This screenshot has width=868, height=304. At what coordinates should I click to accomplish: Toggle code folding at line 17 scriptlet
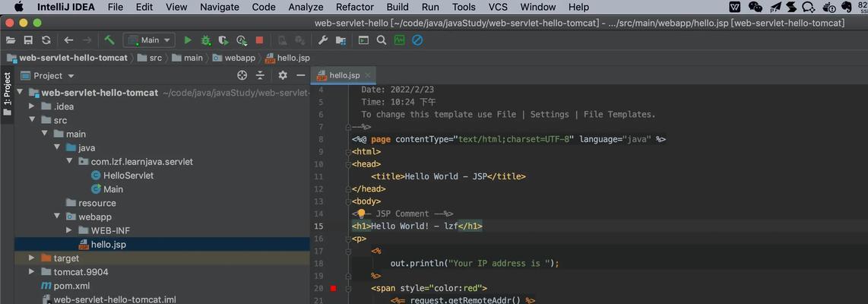tap(347, 252)
